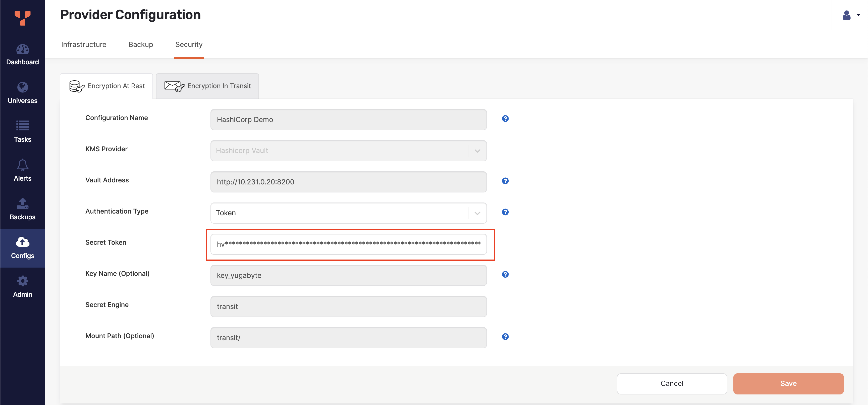
Task: Click the Key Name field
Action: pyautogui.click(x=348, y=275)
